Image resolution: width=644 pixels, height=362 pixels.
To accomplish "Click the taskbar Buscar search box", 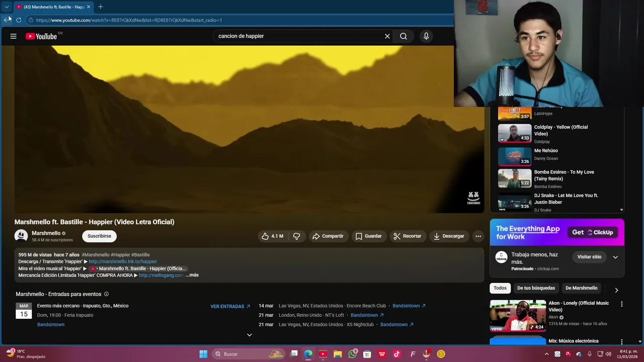I will tap(249, 354).
